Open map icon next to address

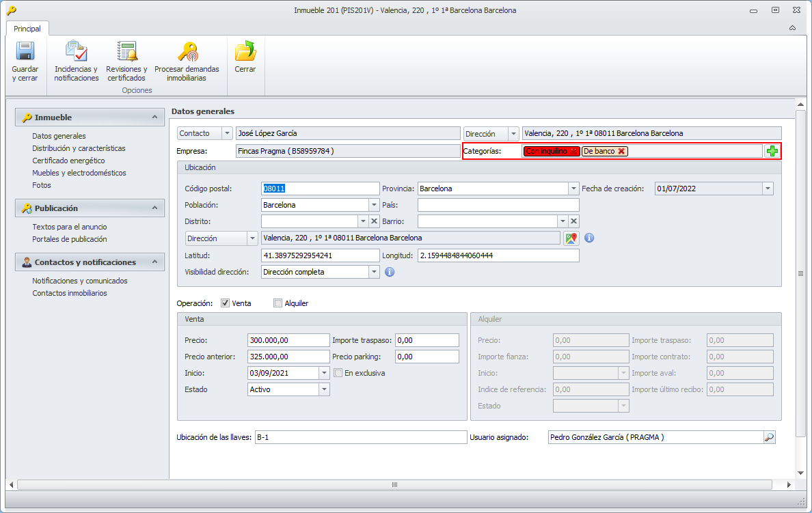571,238
